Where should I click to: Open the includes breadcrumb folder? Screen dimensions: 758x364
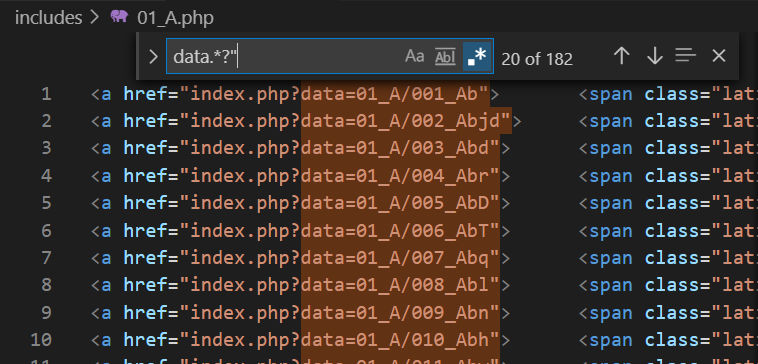click(x=48, y=18)
